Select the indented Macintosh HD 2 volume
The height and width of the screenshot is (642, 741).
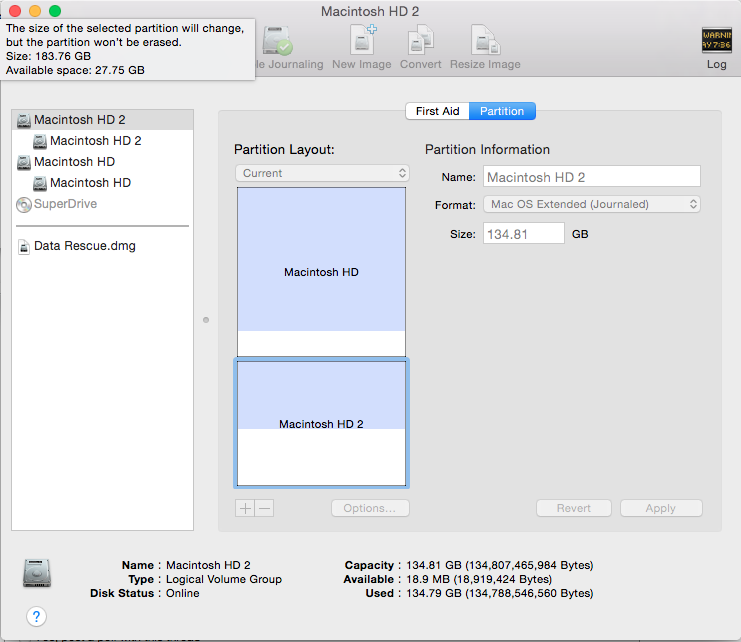click(103, 141)
